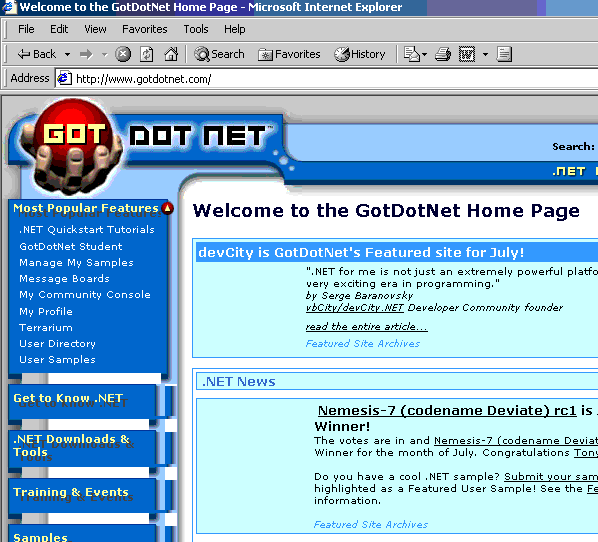Expand the Get to Know .NET section
598x542 pixels.
click(68, 398)
